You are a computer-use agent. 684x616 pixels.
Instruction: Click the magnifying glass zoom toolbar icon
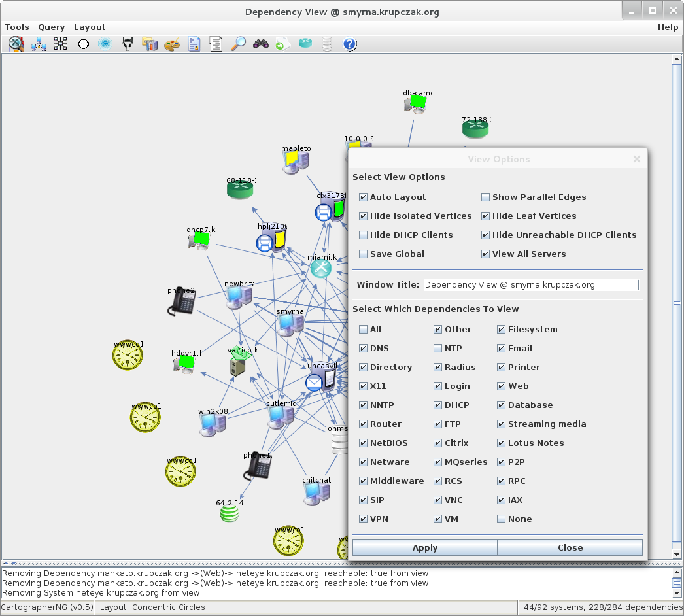click(239, 44)
